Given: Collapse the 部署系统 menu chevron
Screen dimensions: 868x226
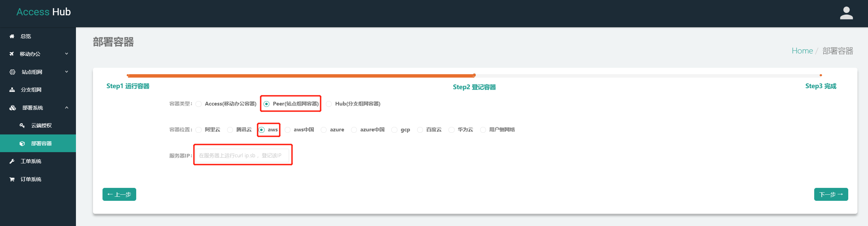Looking at the screenshot, I should coord(67,108).
